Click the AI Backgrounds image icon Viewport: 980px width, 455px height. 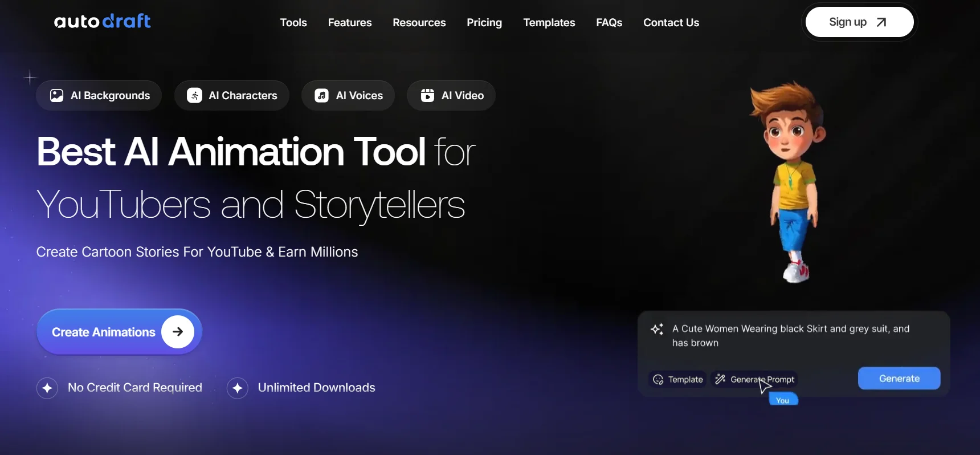tap(56, 95)
